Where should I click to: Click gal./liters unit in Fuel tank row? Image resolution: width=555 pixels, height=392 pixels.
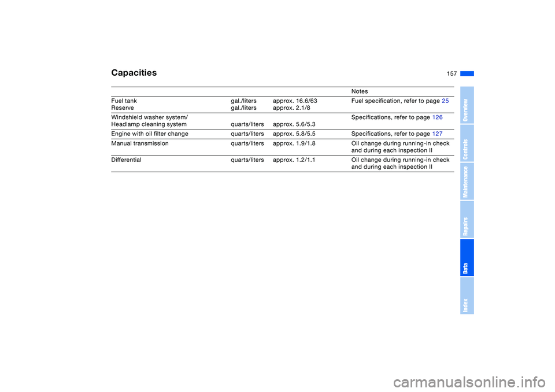243,101
